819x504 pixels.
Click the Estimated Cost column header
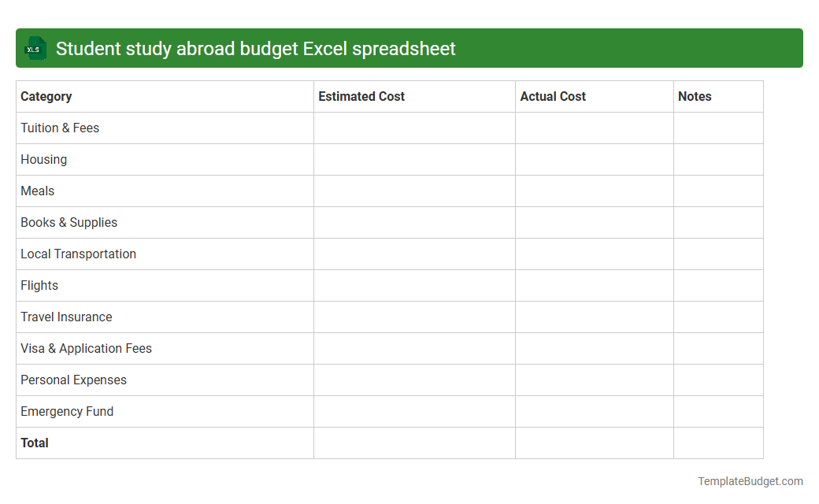[x=361, y=96]
